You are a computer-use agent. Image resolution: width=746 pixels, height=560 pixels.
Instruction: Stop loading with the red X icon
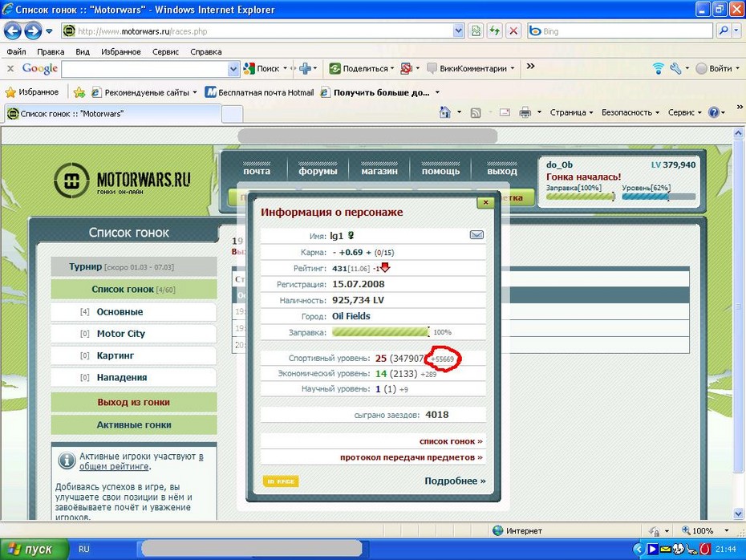tap(513, 31)
